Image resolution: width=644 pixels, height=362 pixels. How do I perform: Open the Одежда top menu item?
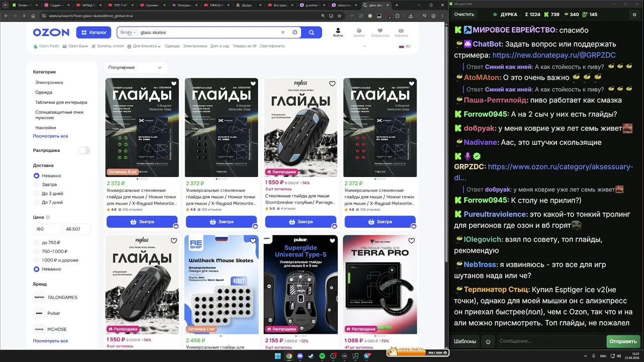pos(172,46)
